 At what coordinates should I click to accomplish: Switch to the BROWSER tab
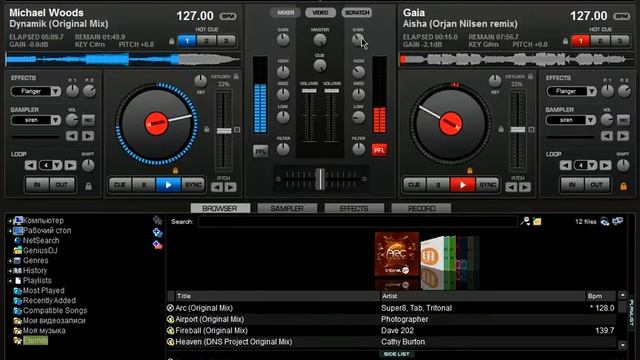tap(220, 208)
